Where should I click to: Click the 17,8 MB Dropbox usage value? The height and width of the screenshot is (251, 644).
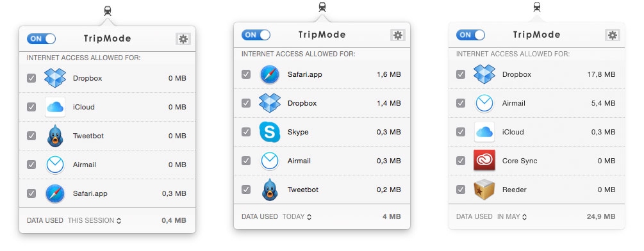coord(601,74)
